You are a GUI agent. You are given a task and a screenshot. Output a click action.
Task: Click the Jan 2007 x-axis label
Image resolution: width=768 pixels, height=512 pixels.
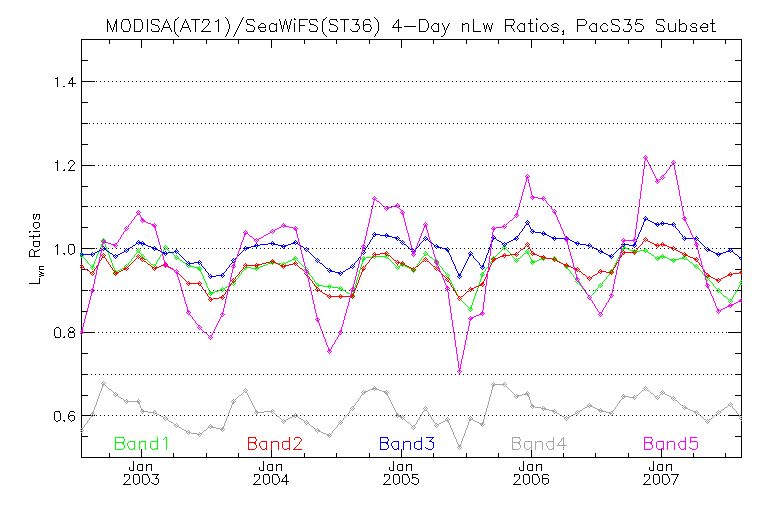coord(661,473)
